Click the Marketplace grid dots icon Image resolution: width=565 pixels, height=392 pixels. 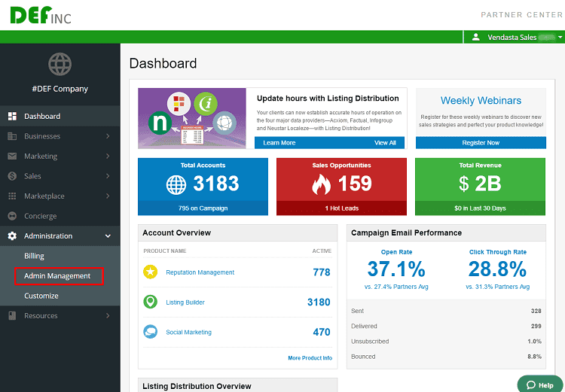pyautogui.click(x=12, y=196)
